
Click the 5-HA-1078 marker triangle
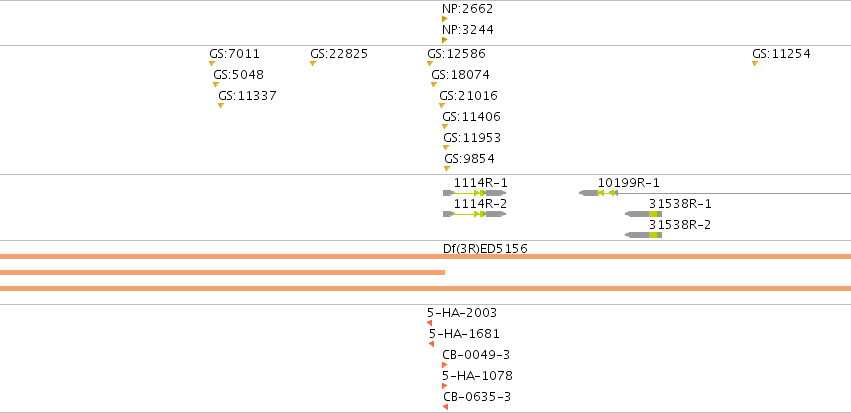[444, 386]
